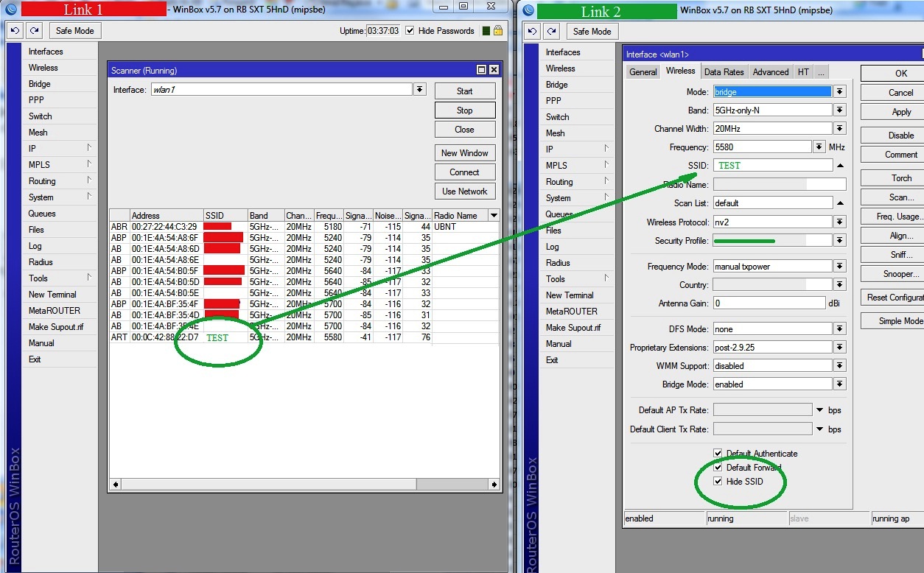
Task: Open the WMM Support dropdown
Action: tap(840, 366)
